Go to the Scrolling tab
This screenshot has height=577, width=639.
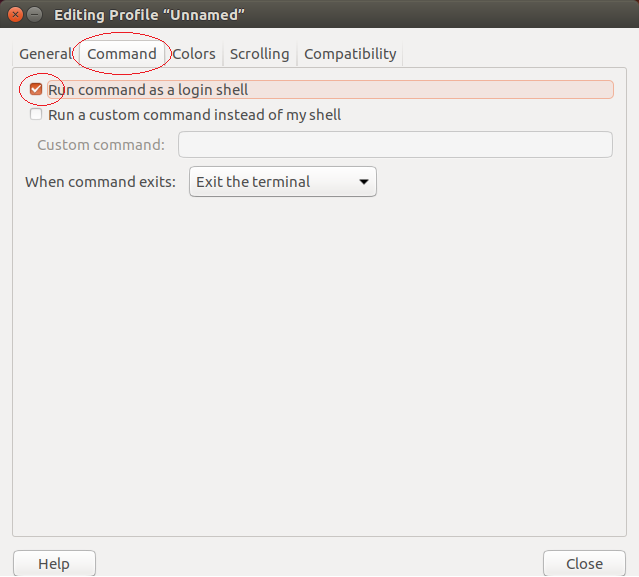tap(260, 54)
